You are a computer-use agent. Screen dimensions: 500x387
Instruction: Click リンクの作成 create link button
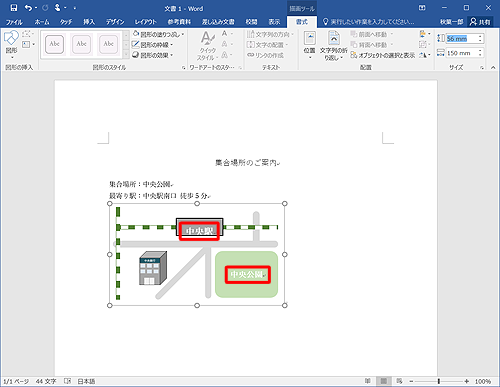point(265,55)
